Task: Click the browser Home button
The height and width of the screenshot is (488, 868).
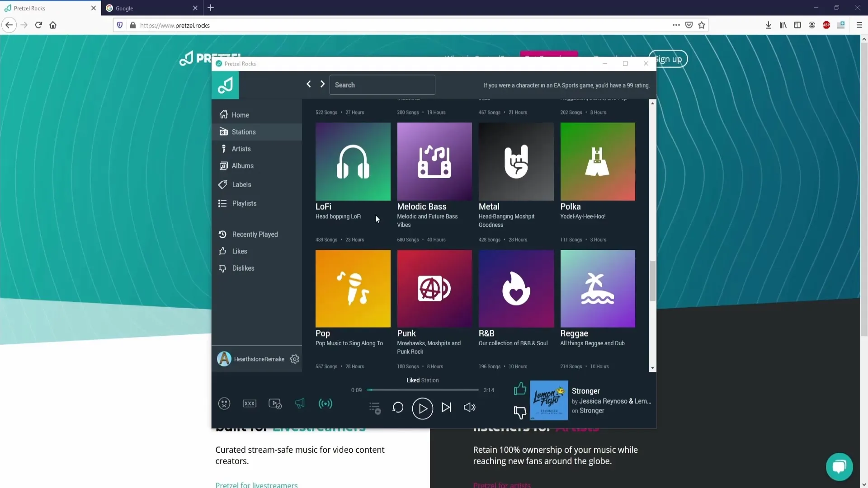Action: click(x=53, y=25)
